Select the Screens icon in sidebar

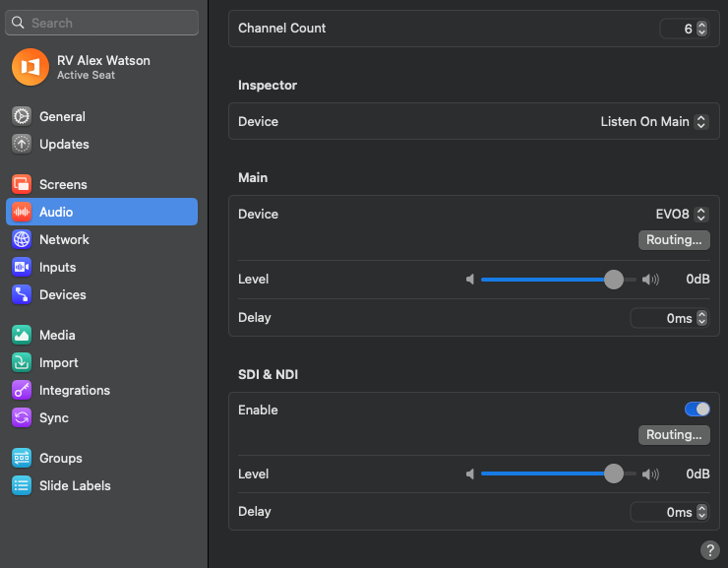point(22,184)
